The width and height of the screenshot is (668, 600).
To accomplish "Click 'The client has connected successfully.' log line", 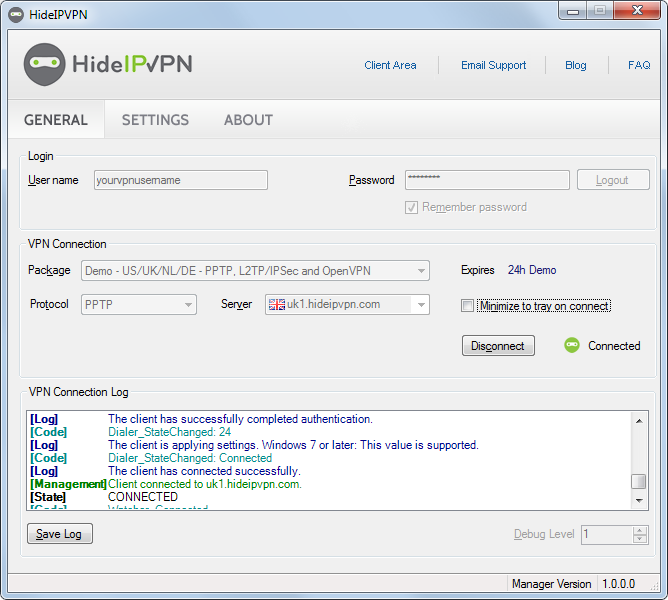I will coord(204,471).
